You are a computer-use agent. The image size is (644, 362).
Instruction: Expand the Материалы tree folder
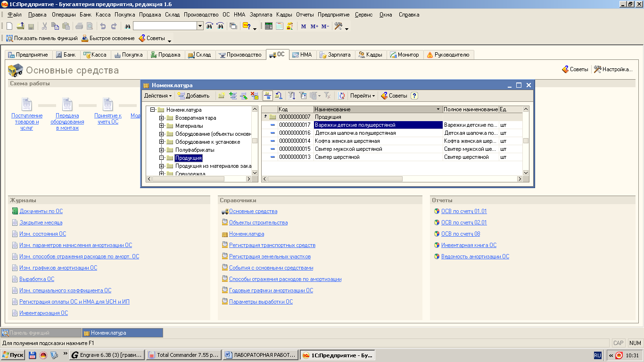(161, 126)
